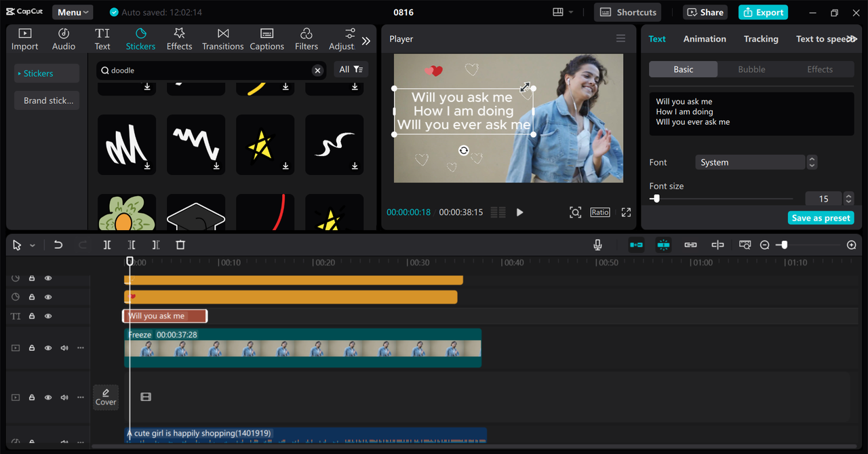868x454 pixels.
Task: Expand the Stickers category in sidebar
Action: (47, 73)
